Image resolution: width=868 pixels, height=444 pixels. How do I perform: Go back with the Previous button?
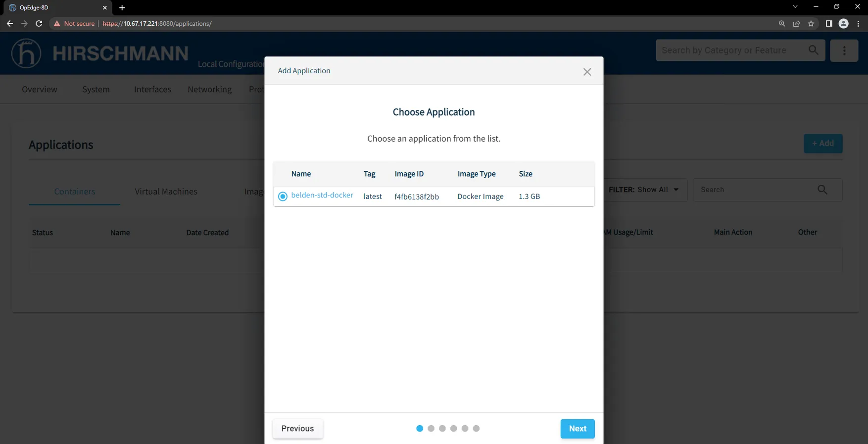click(x=297, y=429)
